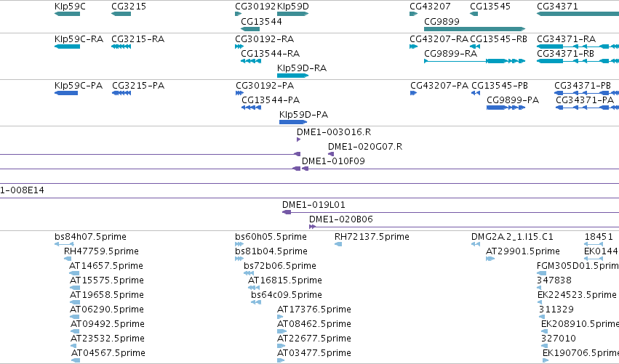Viewport: 619px width, 364px height.
Task: Click the CG30192-PA protein label
Action: tap(265, 86)
